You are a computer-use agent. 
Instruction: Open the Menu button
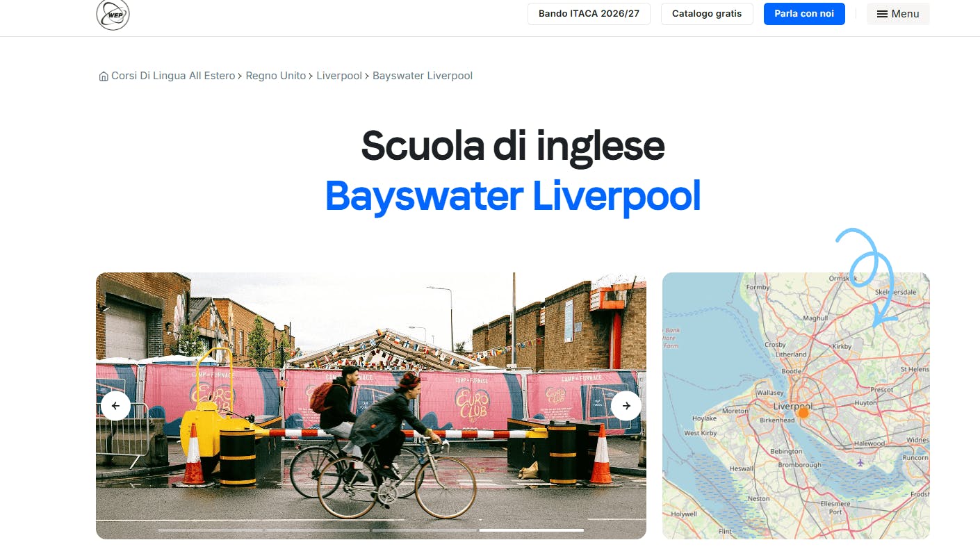click(x=898, y=14)
